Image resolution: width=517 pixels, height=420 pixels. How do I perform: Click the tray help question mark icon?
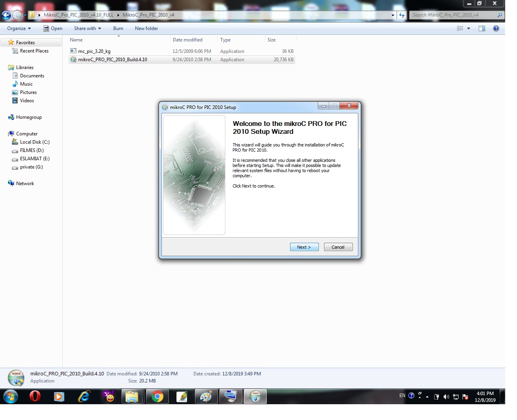point(411,396)
